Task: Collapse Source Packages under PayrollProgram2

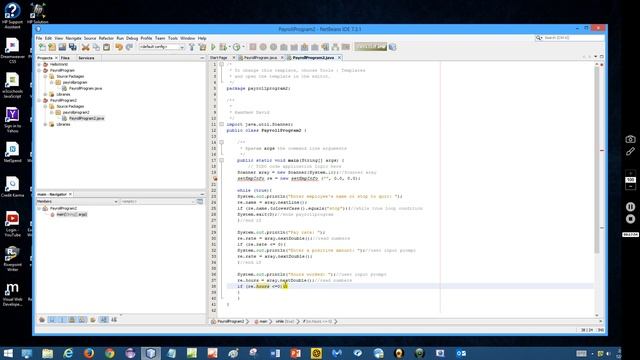Action: (46, 106)
